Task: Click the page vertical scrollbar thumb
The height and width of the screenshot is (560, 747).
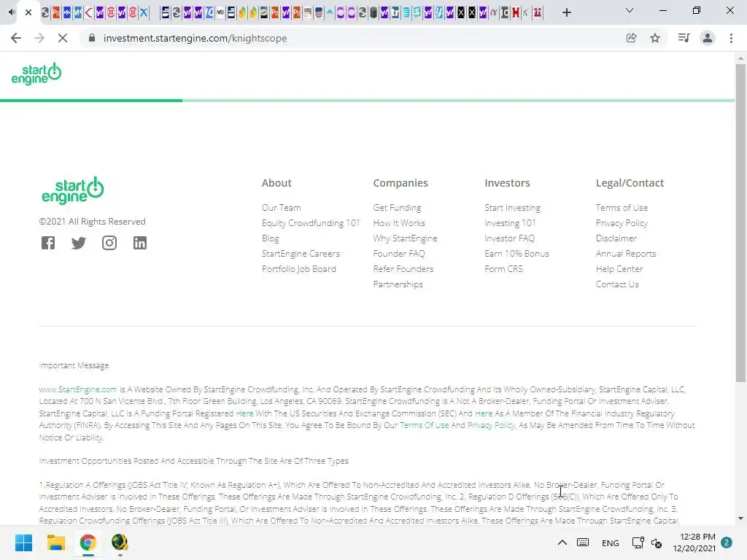Action: [740, 222]
